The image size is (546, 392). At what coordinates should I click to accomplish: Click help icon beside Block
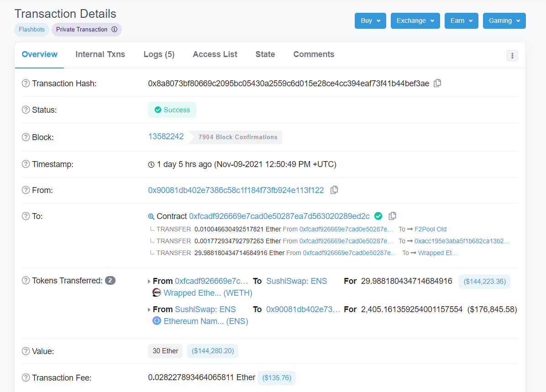click(26, 137)
